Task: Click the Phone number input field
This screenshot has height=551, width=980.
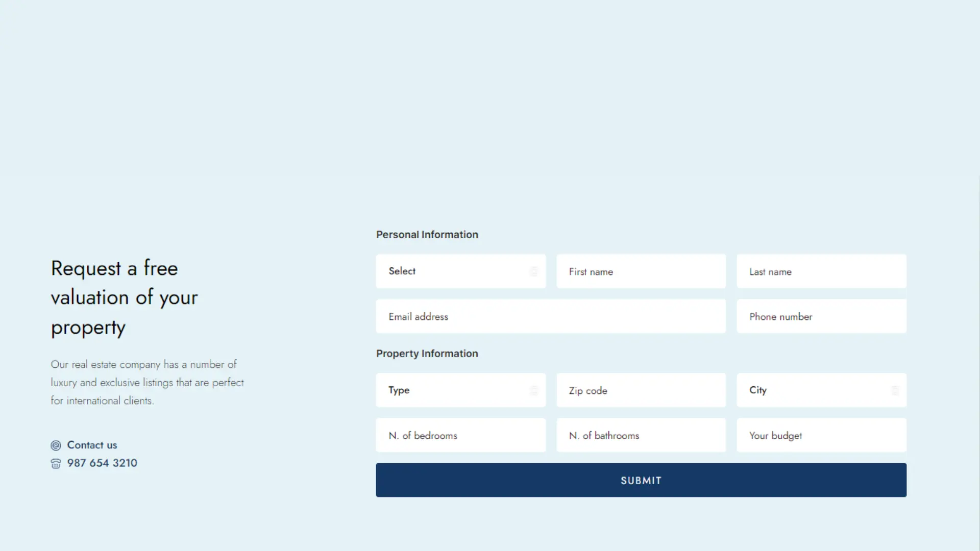Action: click(821, 316)
